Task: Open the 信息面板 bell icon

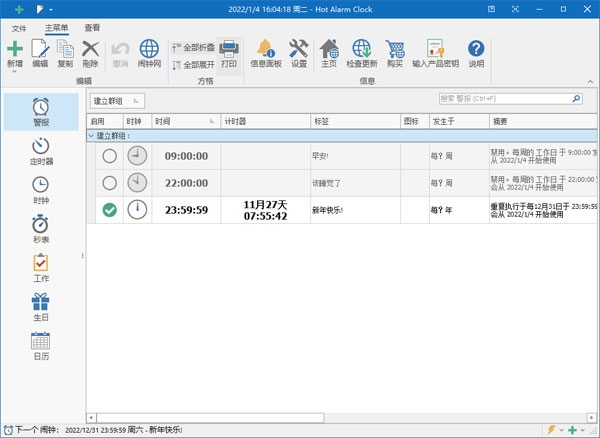Action: point(266,49)
